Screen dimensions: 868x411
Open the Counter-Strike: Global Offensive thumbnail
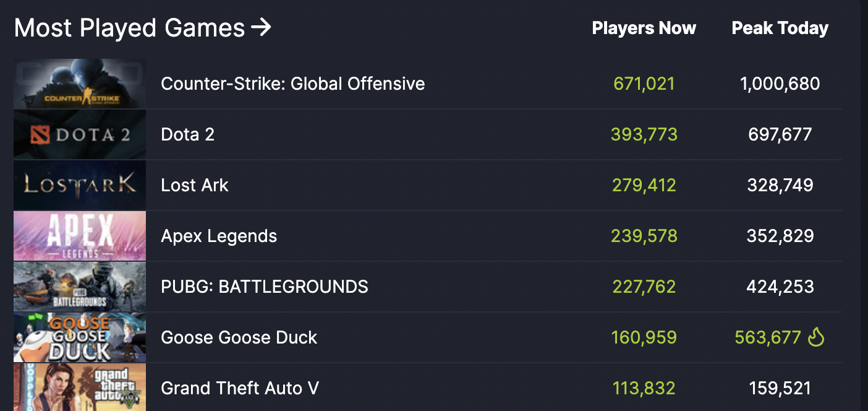click(80, 84)
